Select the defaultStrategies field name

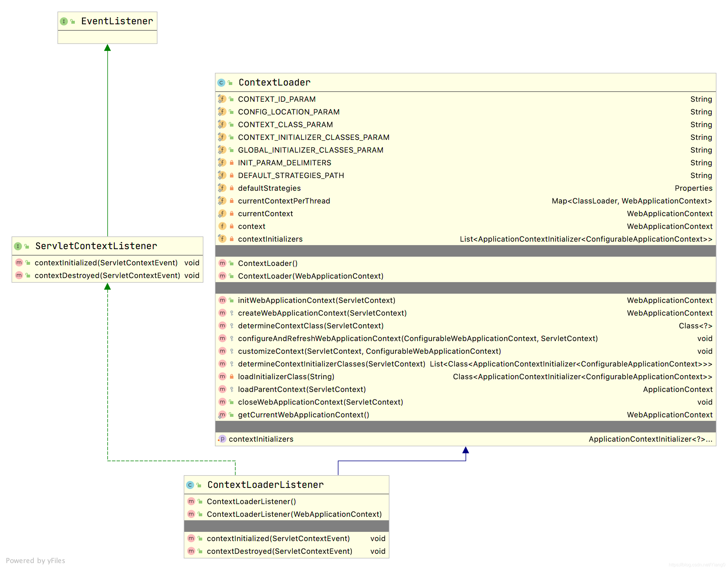click(269, 188)
